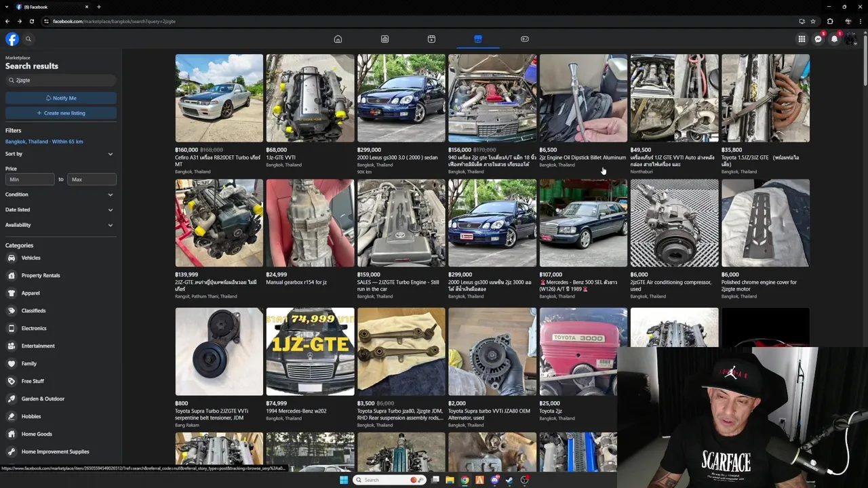Screen dimensions: 868x488
Task: Open serpentine belt tensioner ฿800 listing
Action: pyautogui.click(x=219, y=367)
